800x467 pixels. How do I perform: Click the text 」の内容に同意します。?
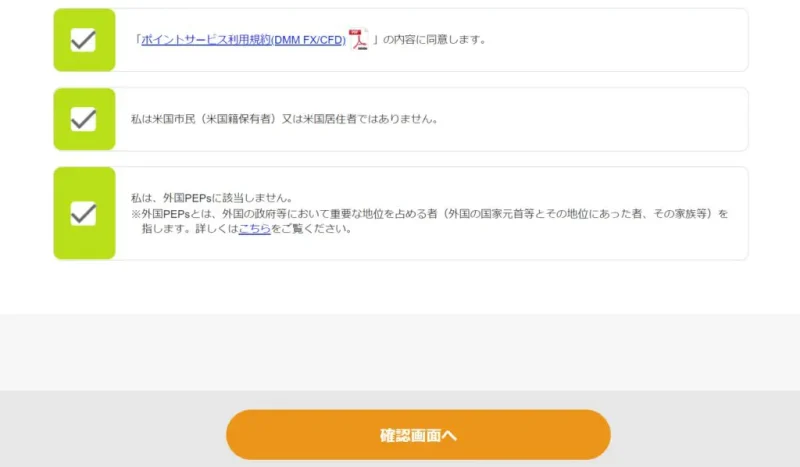(x=429, y=40)
